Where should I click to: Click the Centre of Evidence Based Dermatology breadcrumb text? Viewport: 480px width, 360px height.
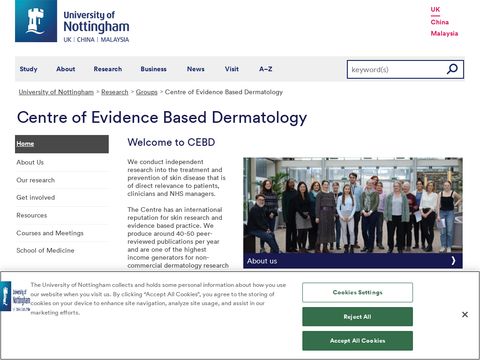click(x=224, y=92)
